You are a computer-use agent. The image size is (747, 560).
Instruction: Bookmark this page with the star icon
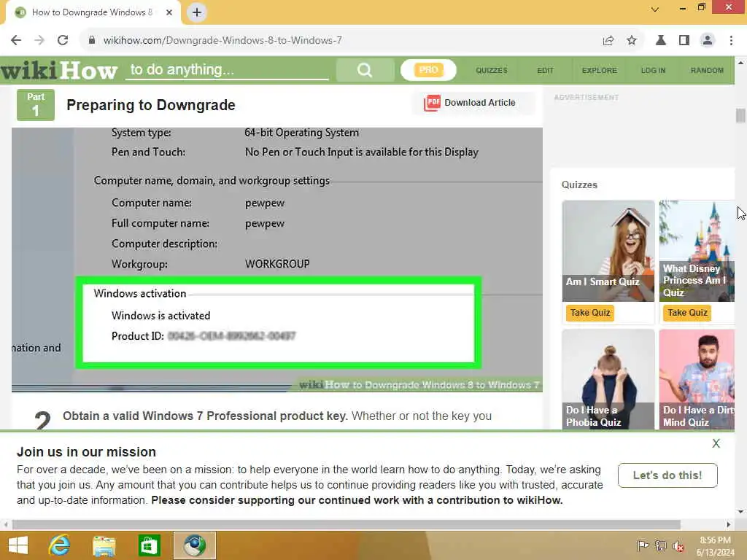(632, 41)
